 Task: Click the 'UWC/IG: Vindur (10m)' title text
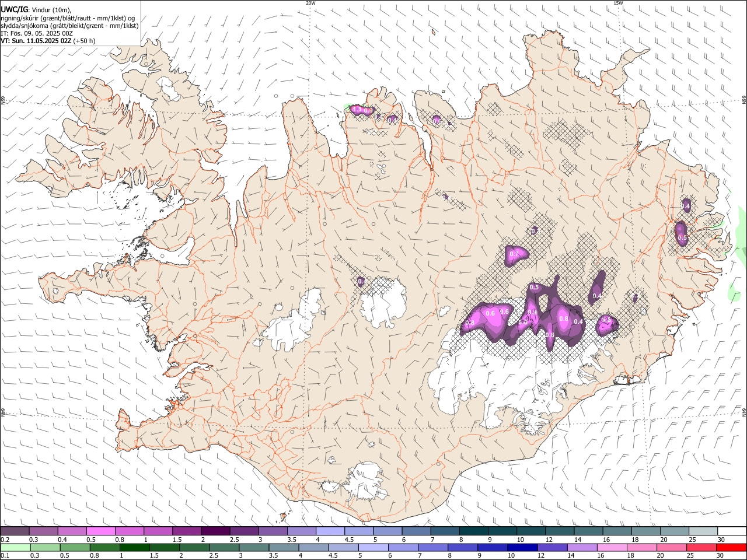[x=36, y=10]
